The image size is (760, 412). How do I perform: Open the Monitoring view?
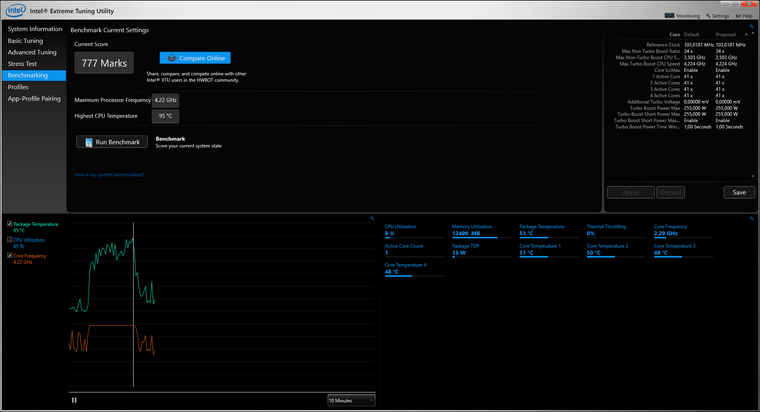tap(682, 16)
